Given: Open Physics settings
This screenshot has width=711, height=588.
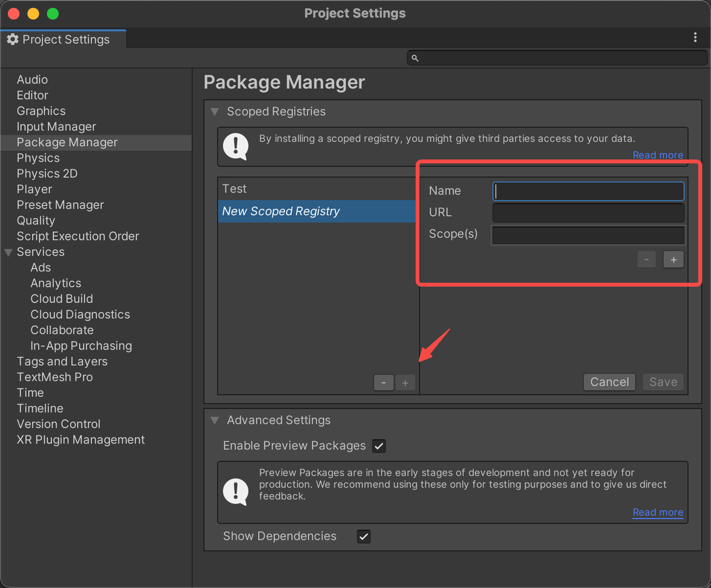Looking at the screenshot, I should pos(38,158).
